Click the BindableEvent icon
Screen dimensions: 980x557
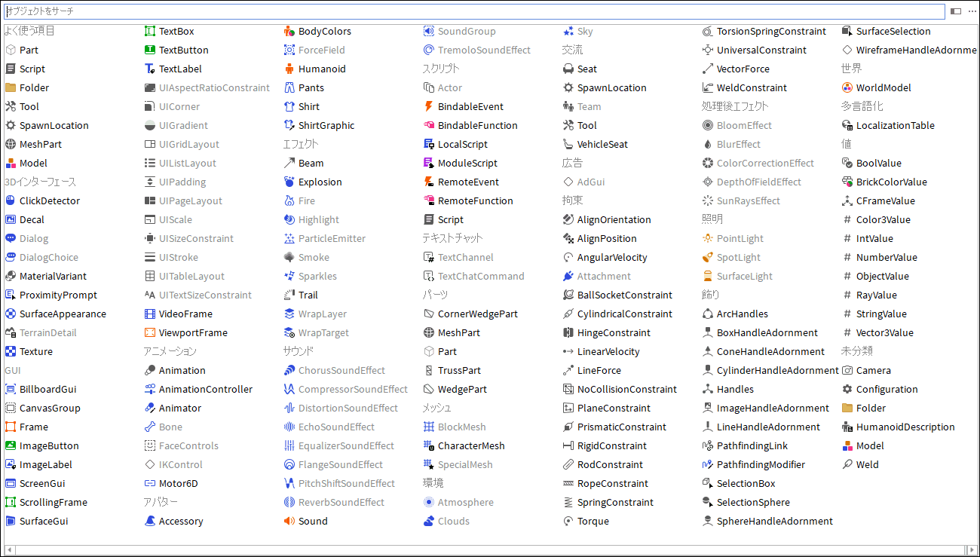click(429, 106)
